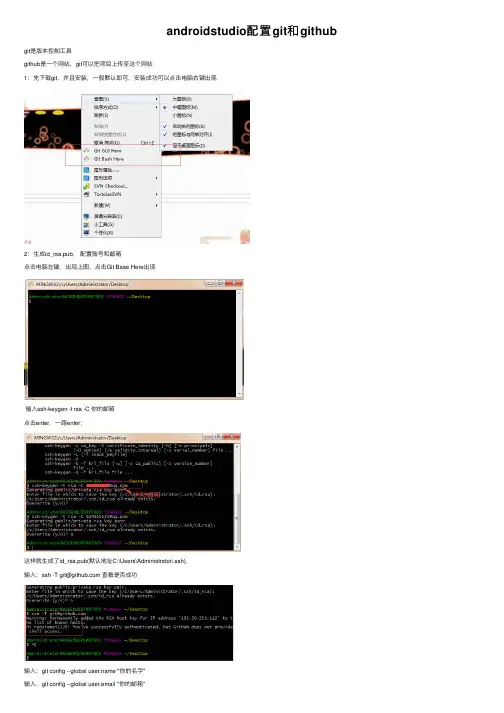504x713 pixels.
Task: Toggle the 自动排列图标 auto-arrange checkmark
Action: pos(165,126)
